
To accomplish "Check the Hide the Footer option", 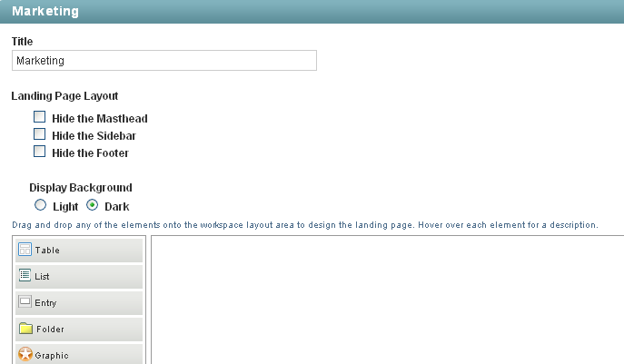I will pos(39,152).
